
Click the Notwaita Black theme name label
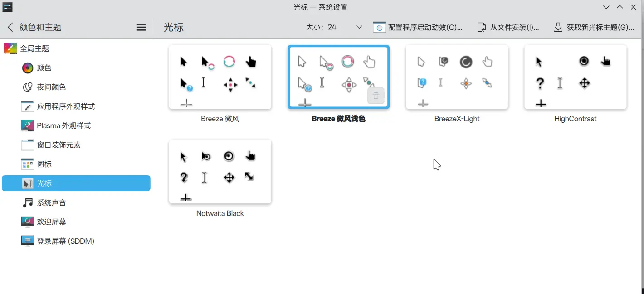[x=220, y=213]
